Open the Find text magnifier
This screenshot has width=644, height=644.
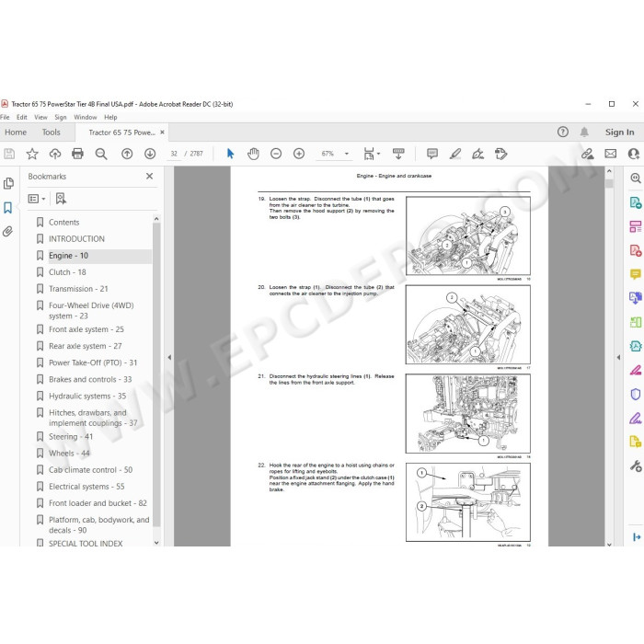tap(101, 154)
